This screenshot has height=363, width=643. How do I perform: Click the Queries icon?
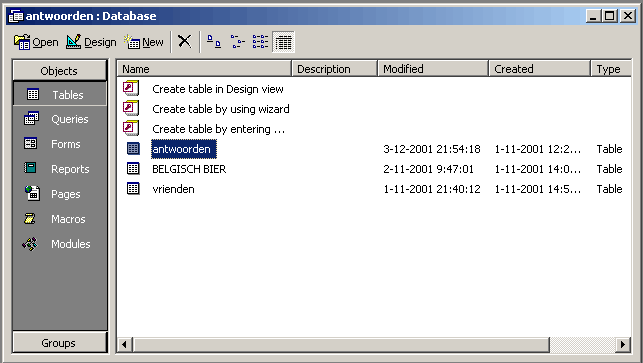[x=32, y=119]
